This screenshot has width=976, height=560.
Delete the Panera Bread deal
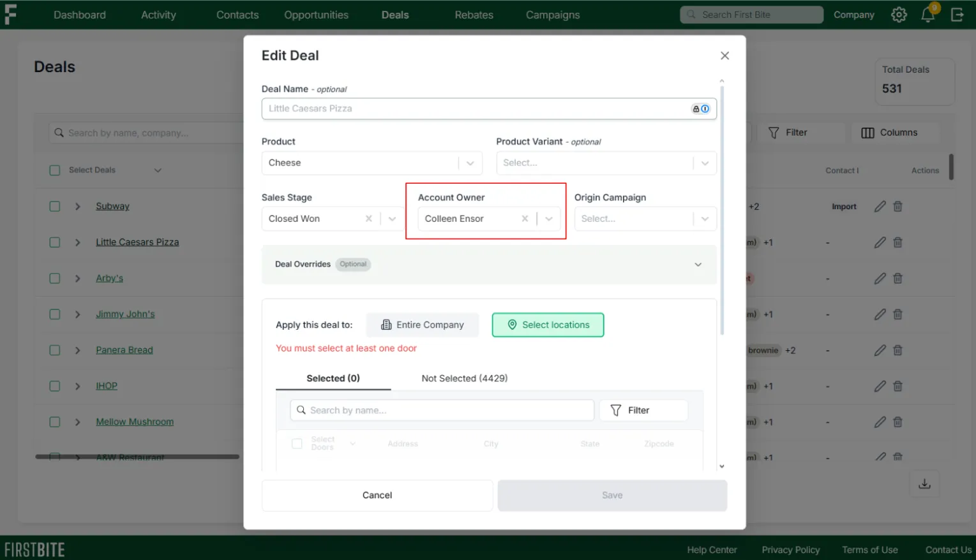[x=898, y=350]
